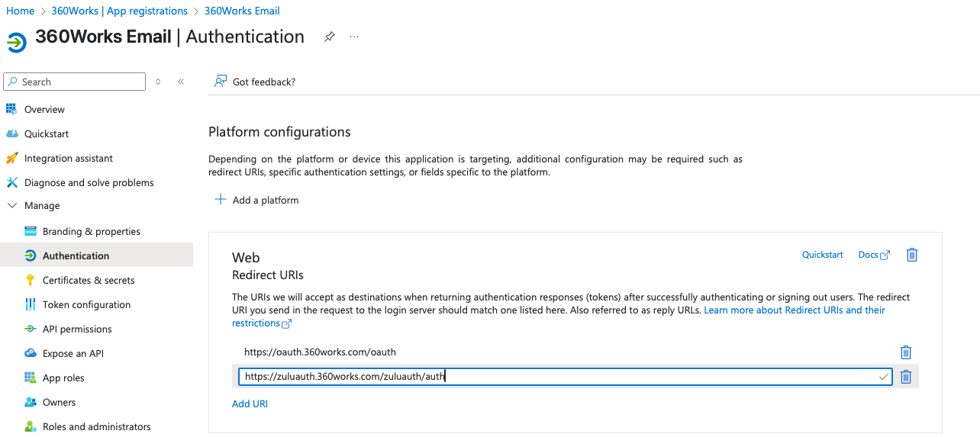Click the Quickstart cloud icon
Viewport: 980px width, 437px height.
click(11, 133)
